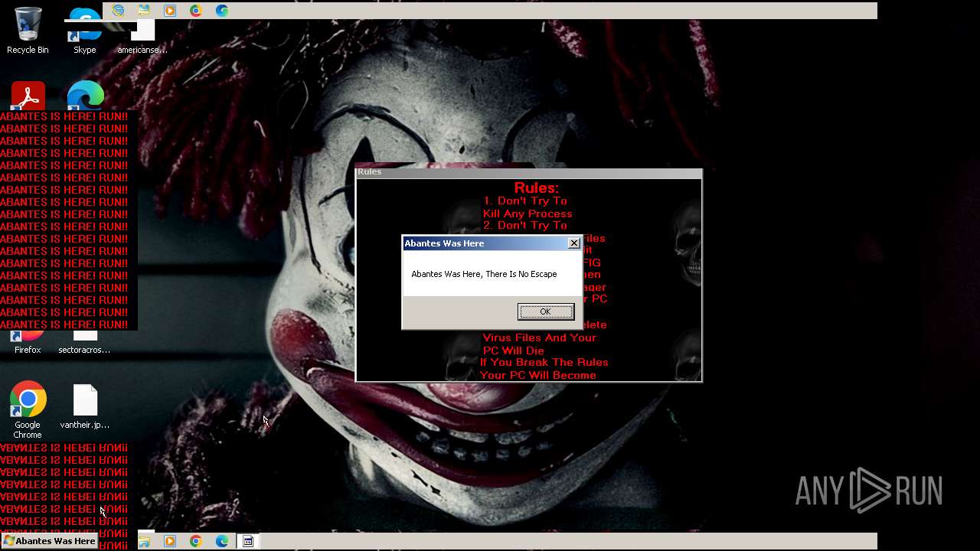The width and height of the screenshot is (980, 551).
Task: Click the Edge icon in top bar
Action: [222, 10]
